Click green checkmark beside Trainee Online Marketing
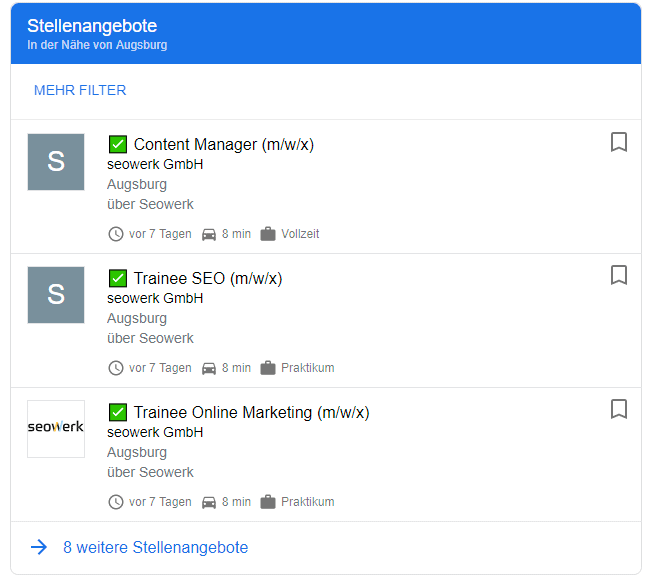The height and width of the screenshot is (581, 645). [x=117, y=412]
